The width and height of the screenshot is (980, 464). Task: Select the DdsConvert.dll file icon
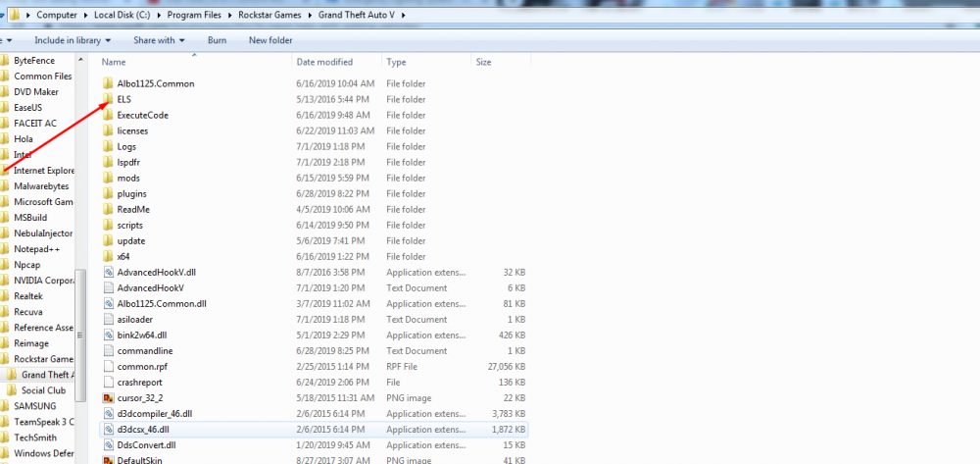coord(108,445)
